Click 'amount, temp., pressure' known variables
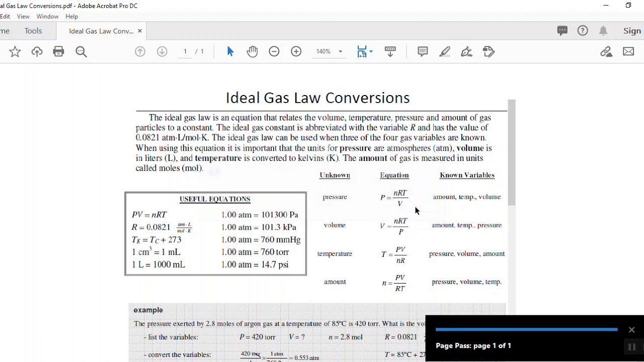This screenshot has height=362, width=644. tap(467, 225)
